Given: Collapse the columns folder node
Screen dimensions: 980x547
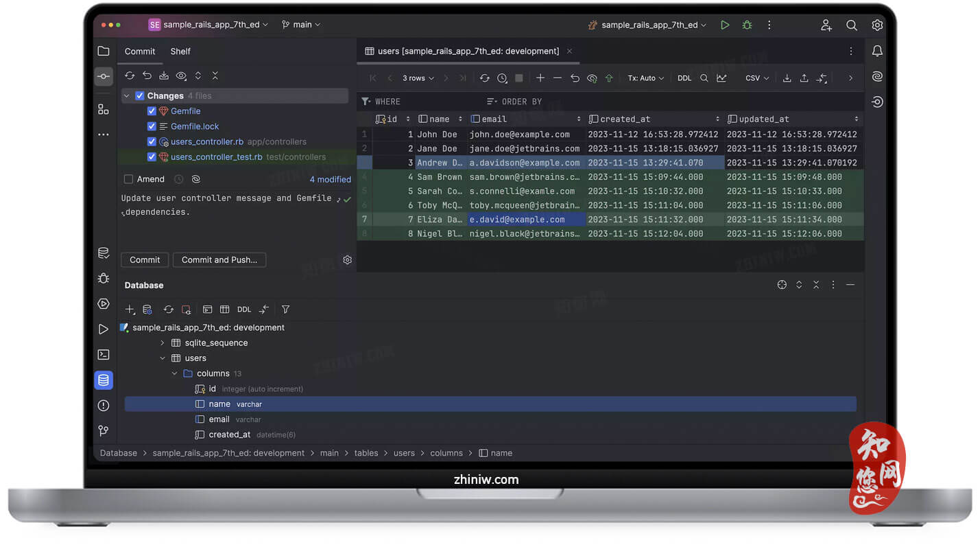Looking at the screenshot, I should (174, 373).
